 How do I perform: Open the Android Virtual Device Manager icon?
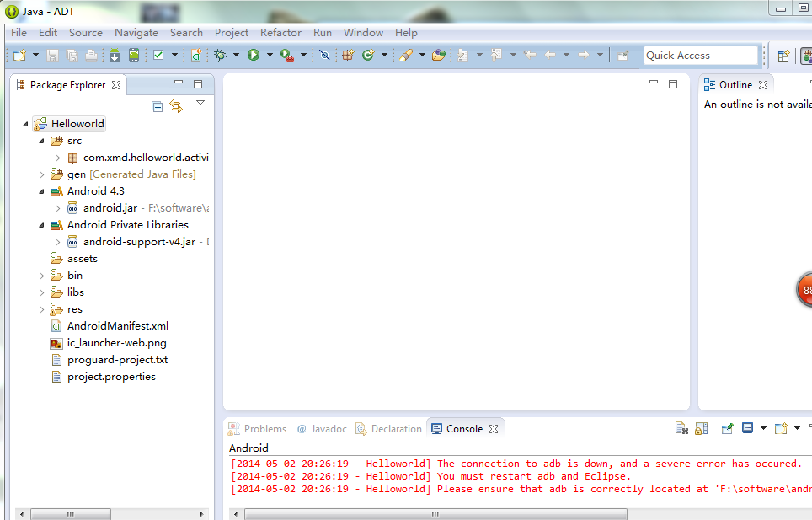tap(134, 55)
